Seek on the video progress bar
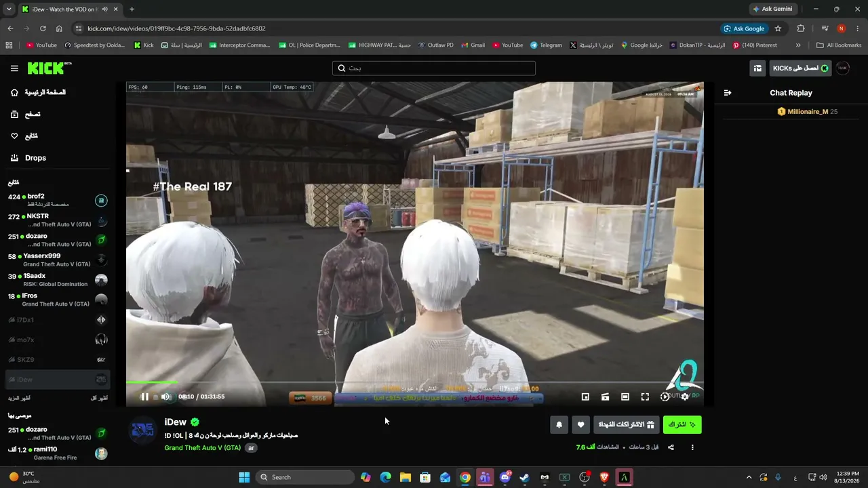868x488 pixels. (414, 382)
